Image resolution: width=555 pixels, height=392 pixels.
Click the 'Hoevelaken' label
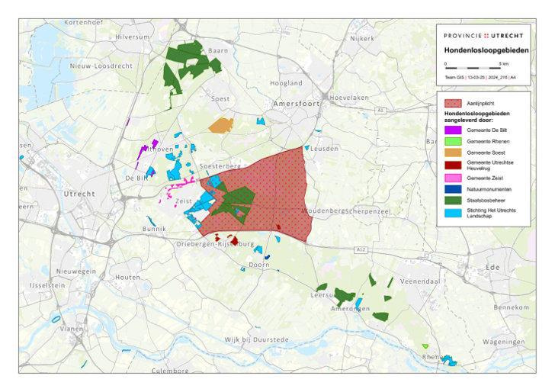click(349, 98)
